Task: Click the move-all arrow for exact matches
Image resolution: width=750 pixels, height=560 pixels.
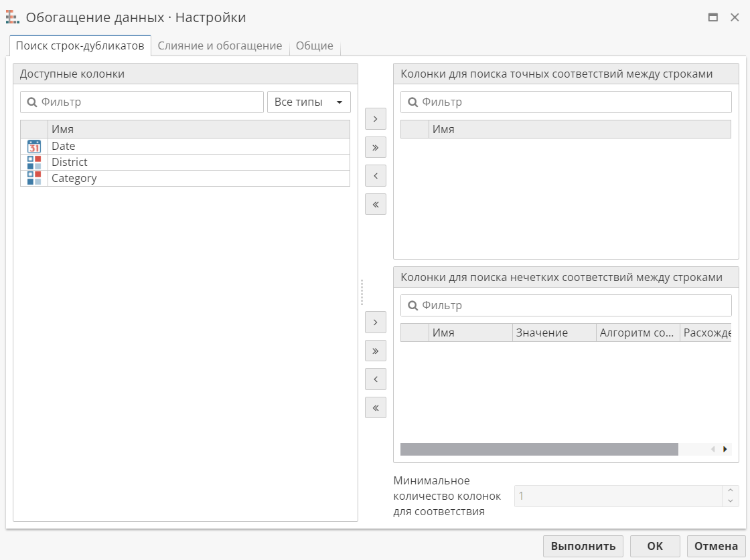Action: tap(375, 147)
